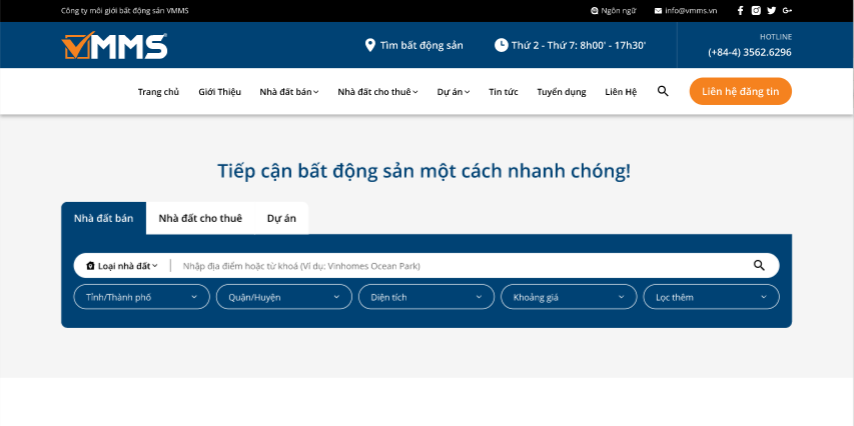
Task: Expand the Lọc thêm filter dropdown
Action: (711, 297)
